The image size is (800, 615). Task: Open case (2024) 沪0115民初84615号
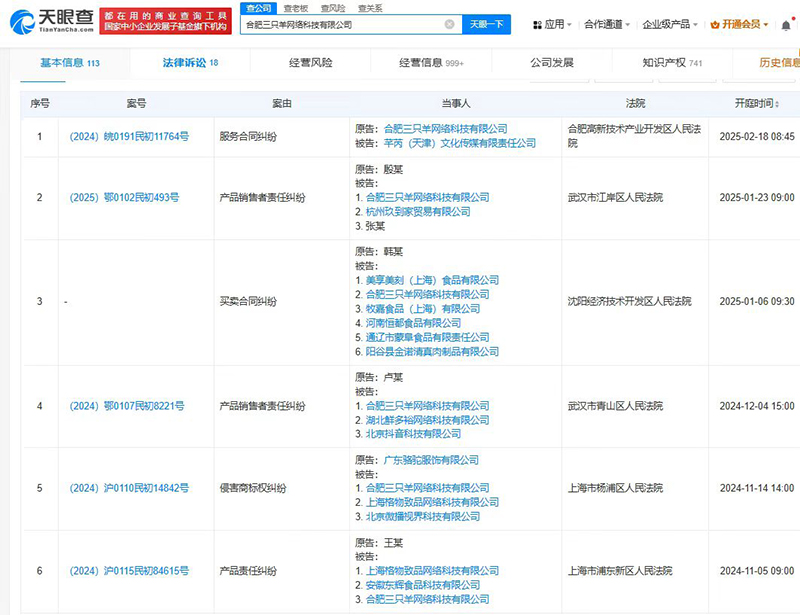[x=129, y=571]
